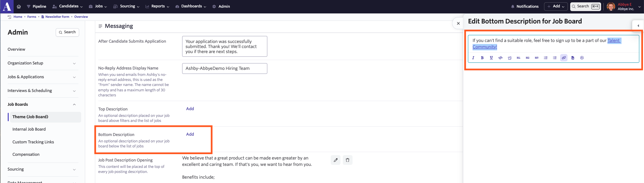This screenshot has height=183, width=644.
Task: Insert a video with the play icon
Action: pyautogui.click(x=582, y=58)
